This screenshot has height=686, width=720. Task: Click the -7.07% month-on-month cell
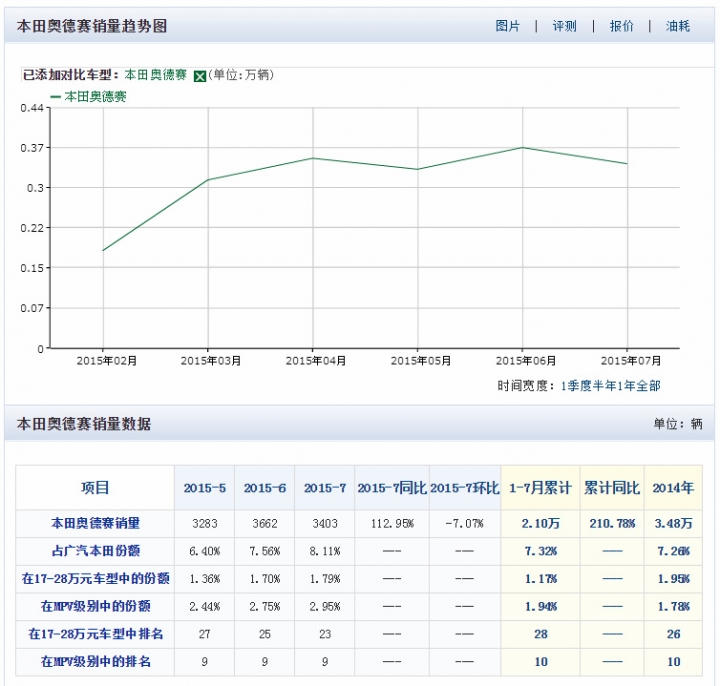tap(465, 523)
